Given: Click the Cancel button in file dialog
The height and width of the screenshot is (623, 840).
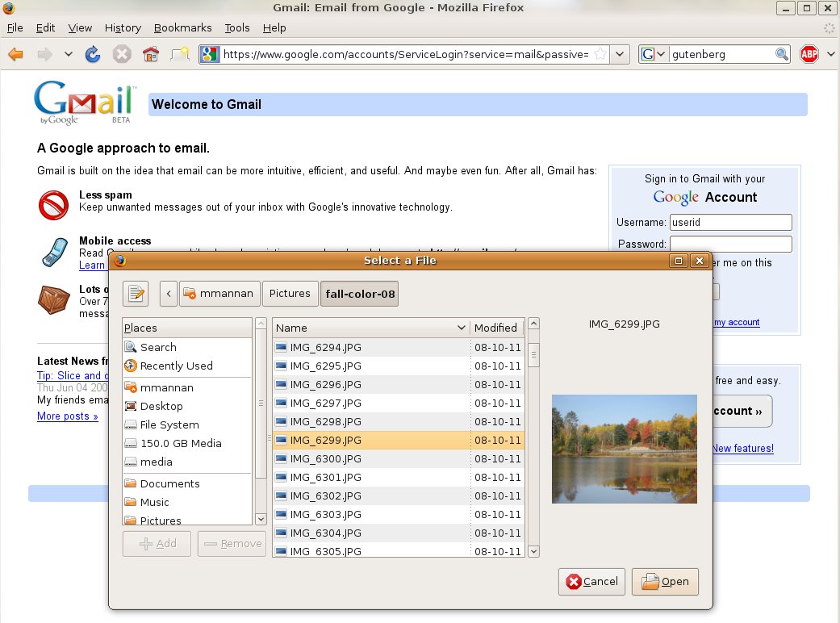Looking at the screenshot, I should click(591, 581).
